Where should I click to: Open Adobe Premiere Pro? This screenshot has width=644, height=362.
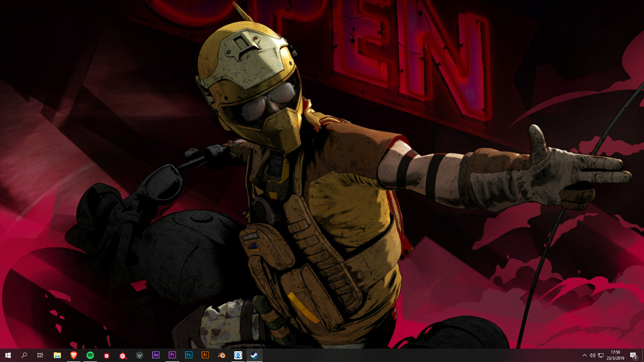[172, 355]
